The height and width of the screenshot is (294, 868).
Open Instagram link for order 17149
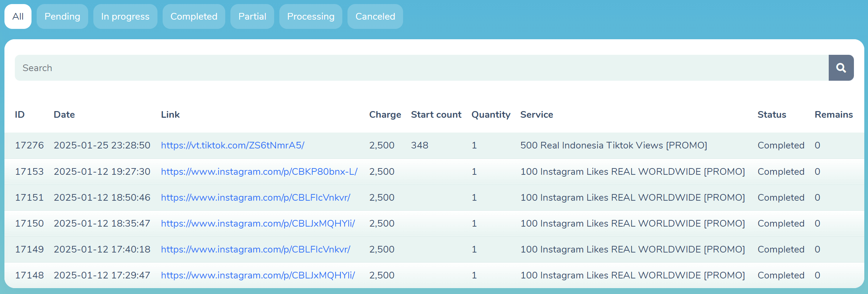point(255,249)
